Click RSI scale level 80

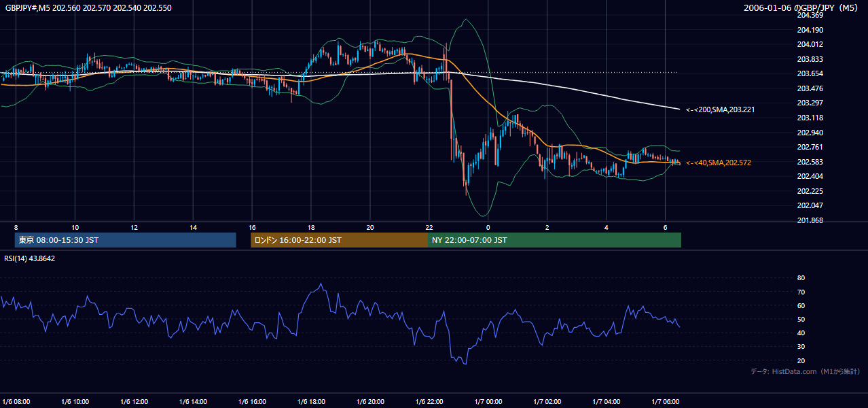coord(801,278)
